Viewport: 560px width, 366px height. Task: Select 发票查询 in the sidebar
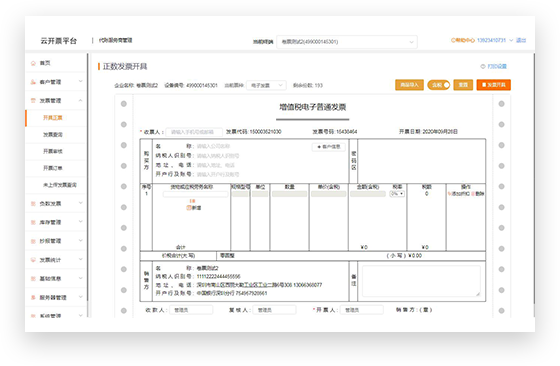point(53,135)
